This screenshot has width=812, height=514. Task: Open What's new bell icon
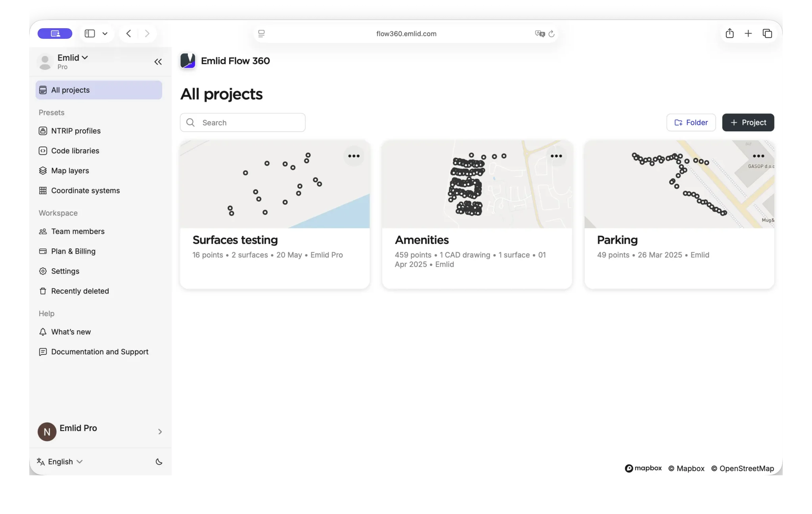point(43,332)
